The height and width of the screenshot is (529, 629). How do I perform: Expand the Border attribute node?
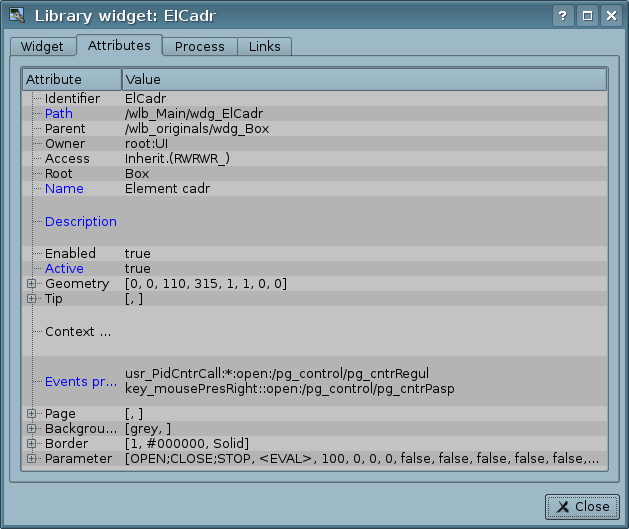click(x=32, y=444)
